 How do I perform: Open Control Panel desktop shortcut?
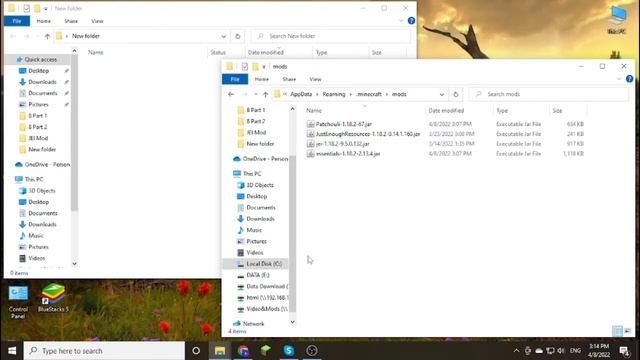18,302
